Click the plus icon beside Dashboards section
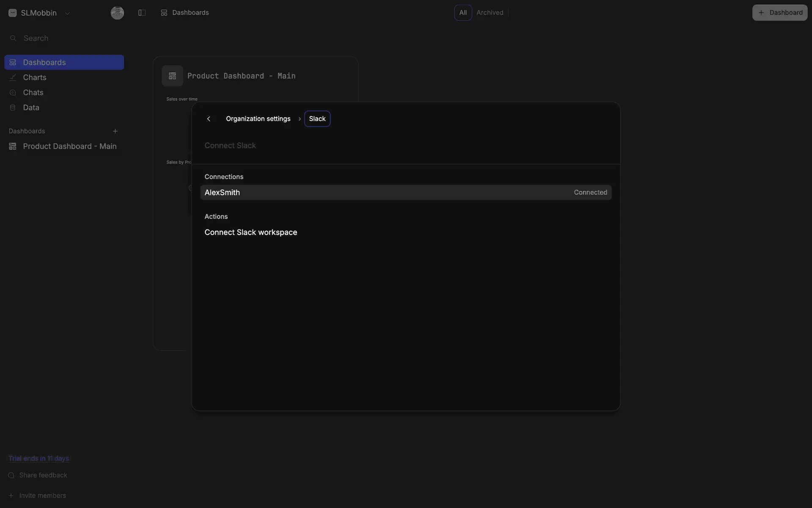 [x=115, y=131]
